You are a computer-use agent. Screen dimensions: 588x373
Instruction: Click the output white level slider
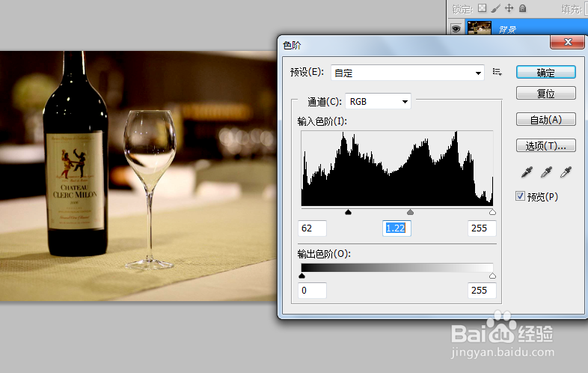(492, 276)
